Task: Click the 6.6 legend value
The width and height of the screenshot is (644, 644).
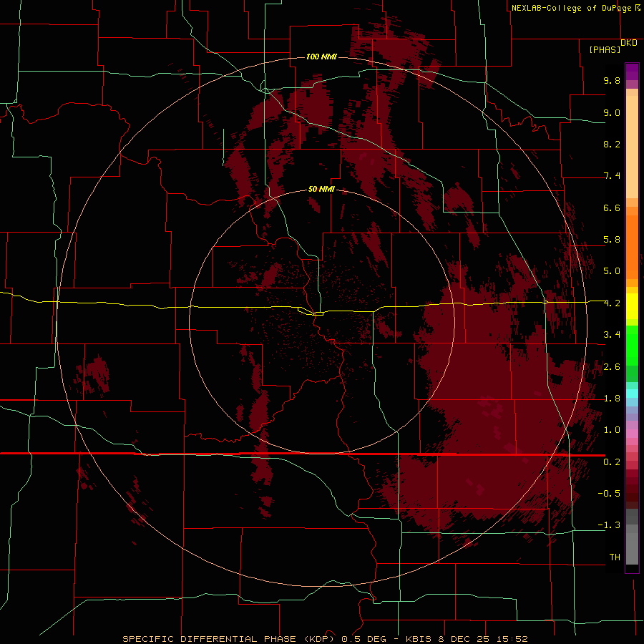Action: 612,208
